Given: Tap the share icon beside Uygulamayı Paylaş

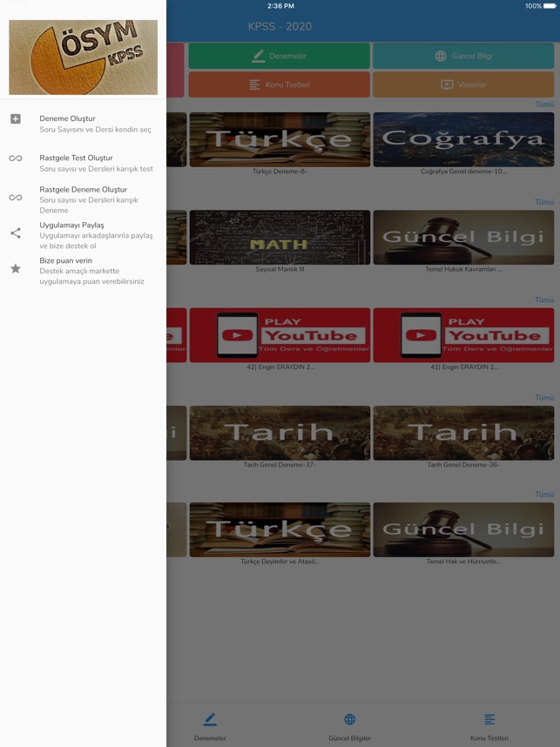Looking at the screenshot, I should [16, 233].
